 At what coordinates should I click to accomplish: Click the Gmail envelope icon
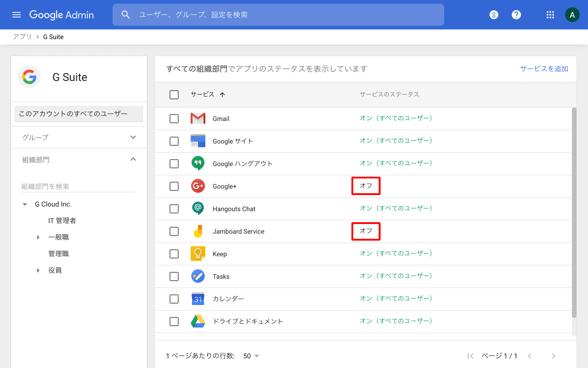(x=198, y=119)
